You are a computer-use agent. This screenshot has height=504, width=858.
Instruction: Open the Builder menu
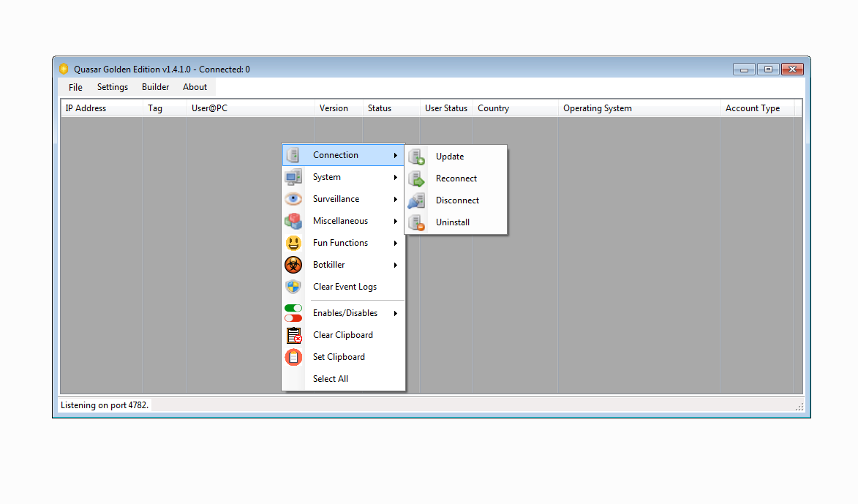(155, 86)
